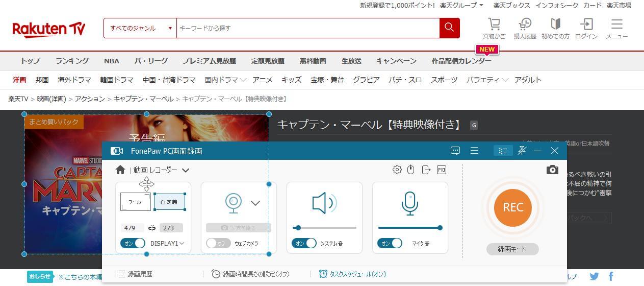This screenshot has width=644, height=286.
Task: Select the 韓国ドラマ category
Action: point(117,80)
